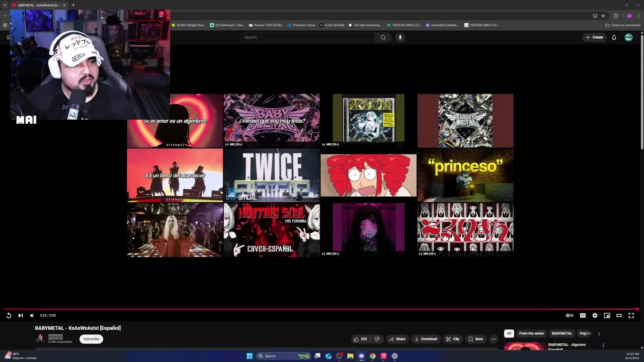Open the princeso video thumbnail
This screenshot has height=362, width=644.
point(465,175)
